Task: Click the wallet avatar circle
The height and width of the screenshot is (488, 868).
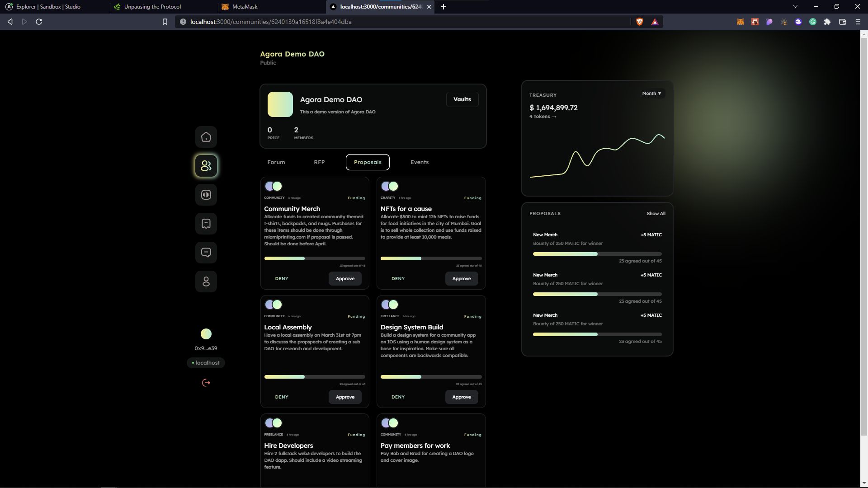Action: (206, 334)
